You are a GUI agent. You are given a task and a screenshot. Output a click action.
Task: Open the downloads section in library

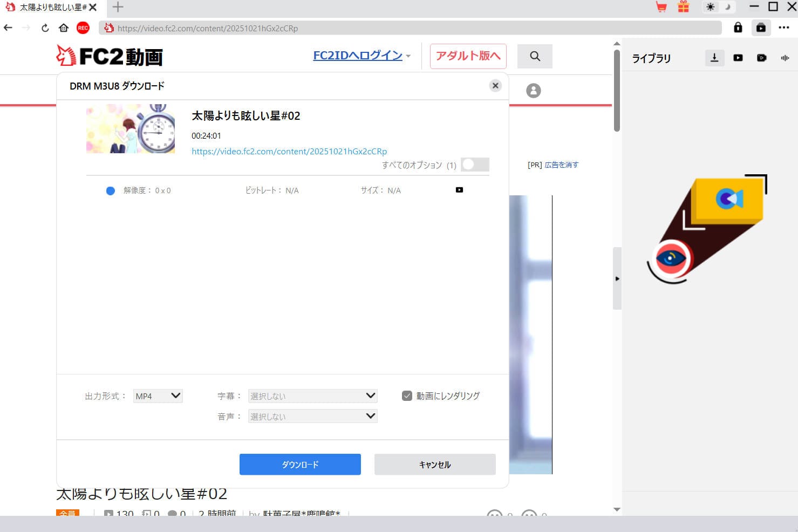coord(714,58)
